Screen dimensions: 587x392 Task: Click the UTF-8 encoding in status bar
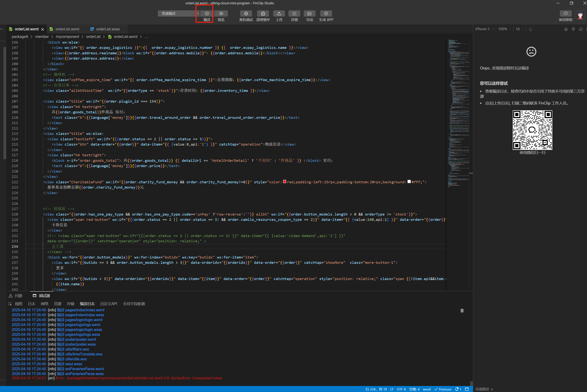tap(401, 389)
